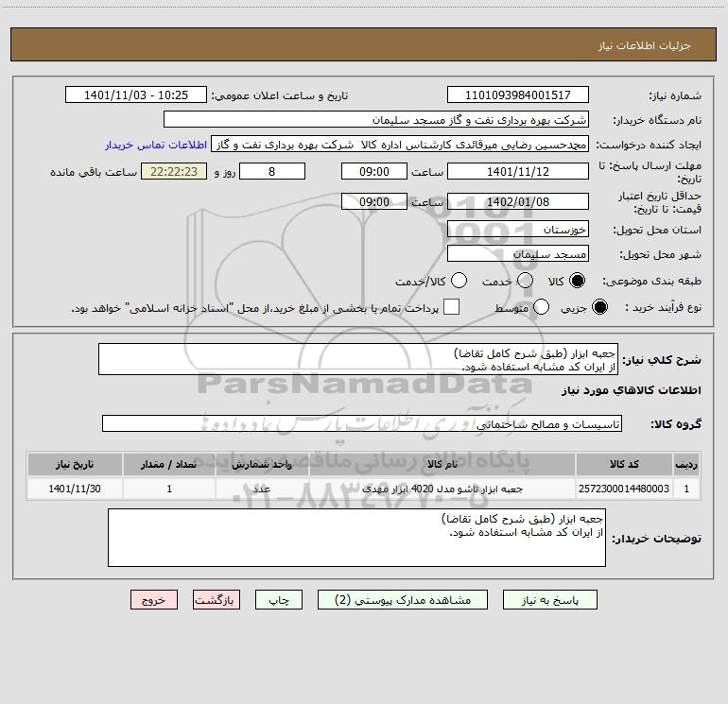Click the need number field 1101093984001517

click(518, 95)
